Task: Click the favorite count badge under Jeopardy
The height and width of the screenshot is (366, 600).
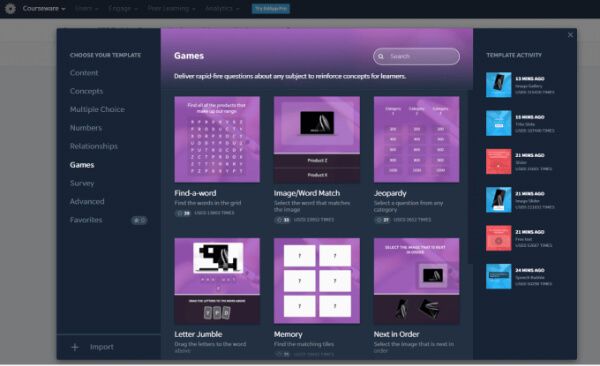Action: (383, 220)
